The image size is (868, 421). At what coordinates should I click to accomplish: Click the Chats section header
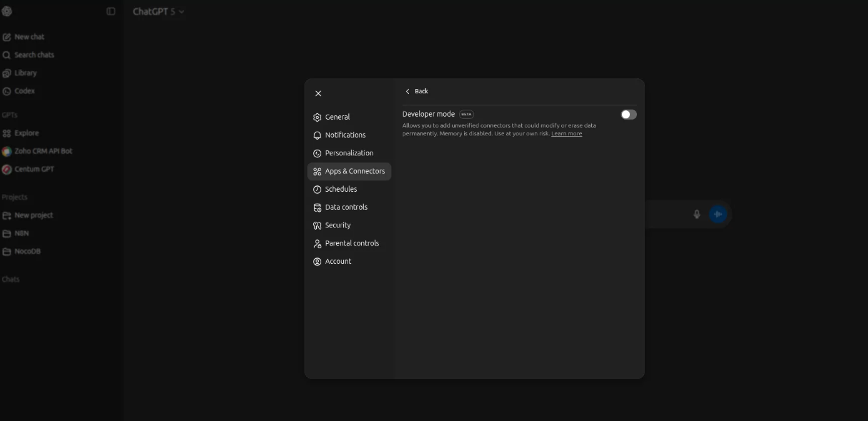[11, 279]
